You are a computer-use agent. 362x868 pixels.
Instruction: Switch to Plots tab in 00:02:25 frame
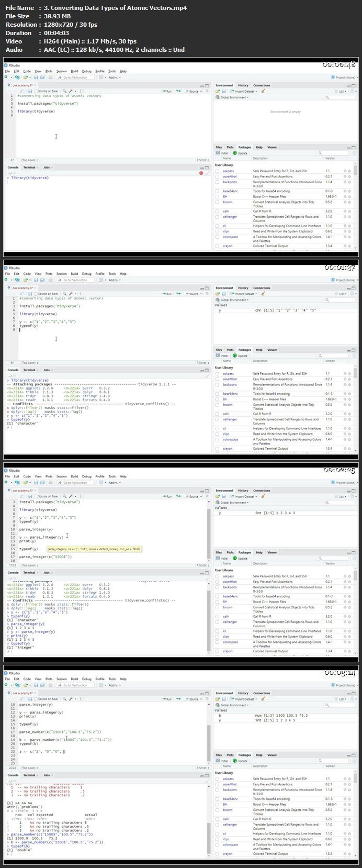[230, 552]
